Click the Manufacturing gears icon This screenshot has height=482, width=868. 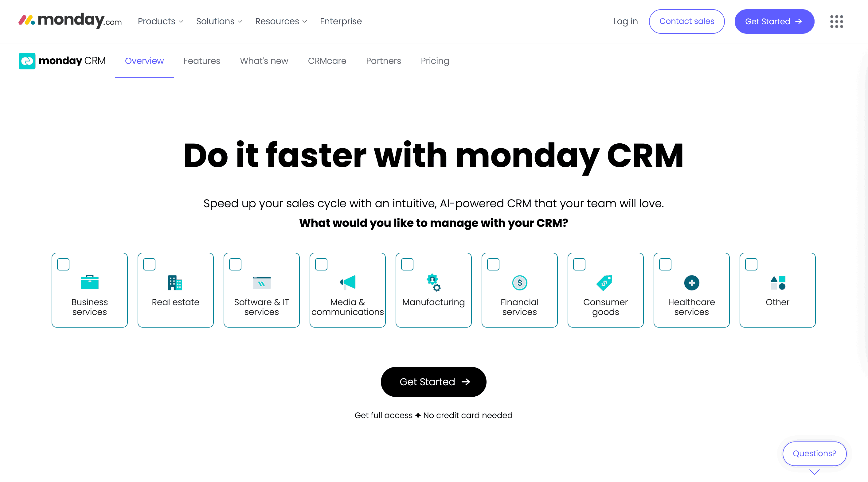[434, 282]
